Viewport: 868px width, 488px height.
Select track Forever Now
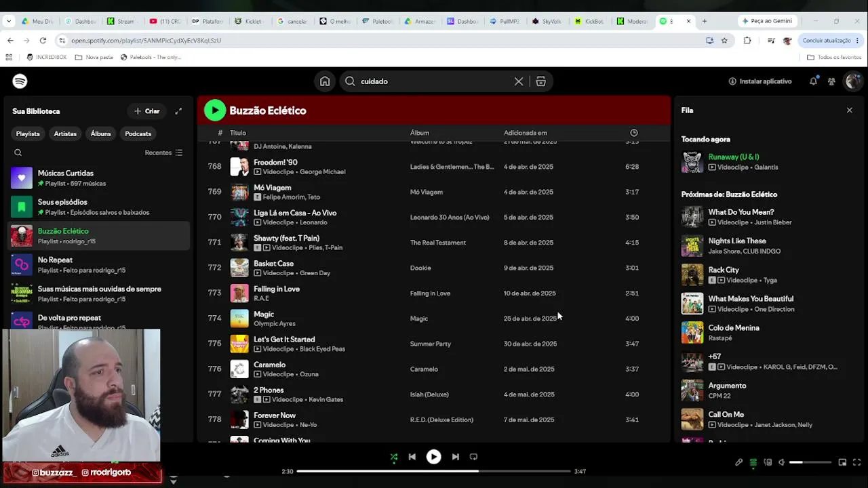[x=275, y=415]
